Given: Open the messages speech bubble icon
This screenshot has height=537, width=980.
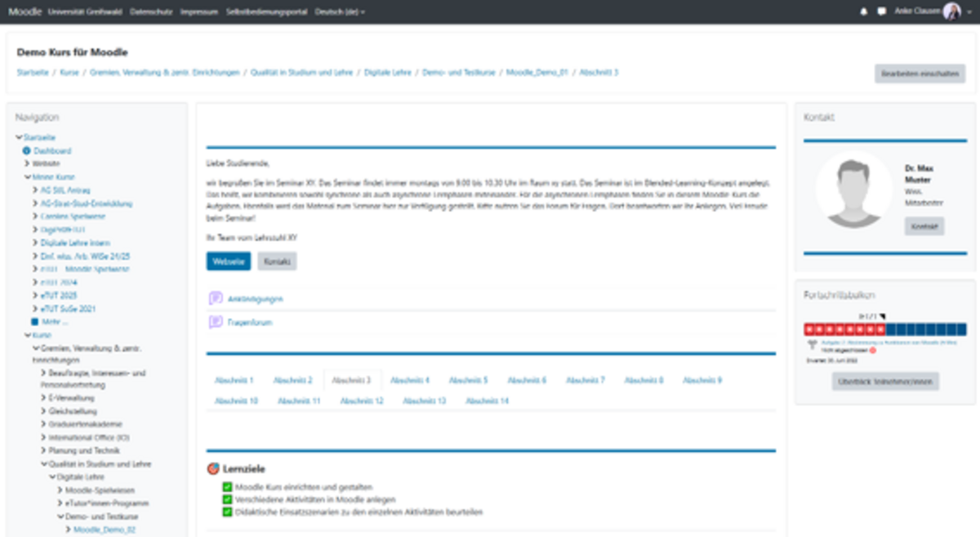Looking at the screenshot, I should coord(881,12).
